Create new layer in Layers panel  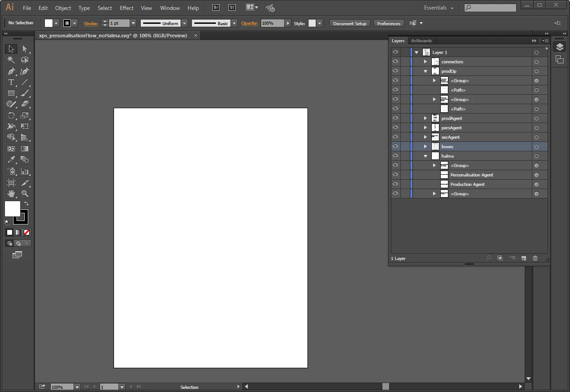523,258
